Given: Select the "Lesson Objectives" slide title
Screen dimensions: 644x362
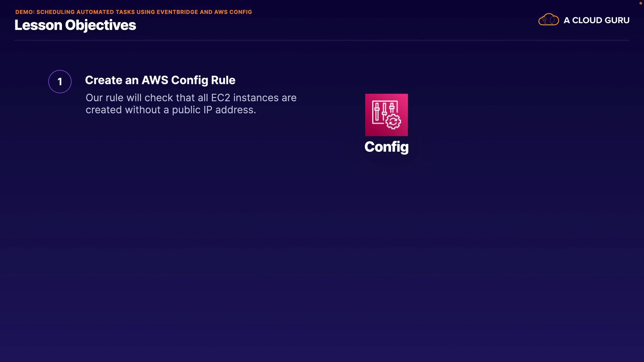Looking at the screenshot, I should 75,25.
